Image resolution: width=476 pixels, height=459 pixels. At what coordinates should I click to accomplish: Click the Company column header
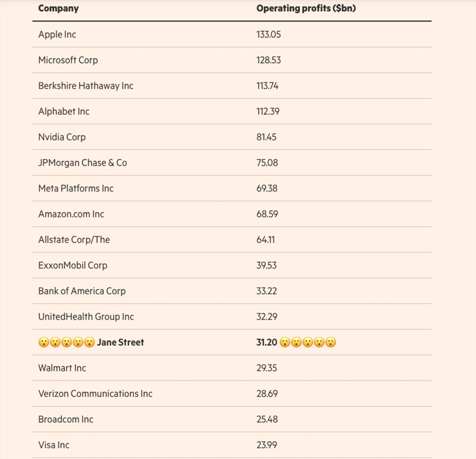58,8
